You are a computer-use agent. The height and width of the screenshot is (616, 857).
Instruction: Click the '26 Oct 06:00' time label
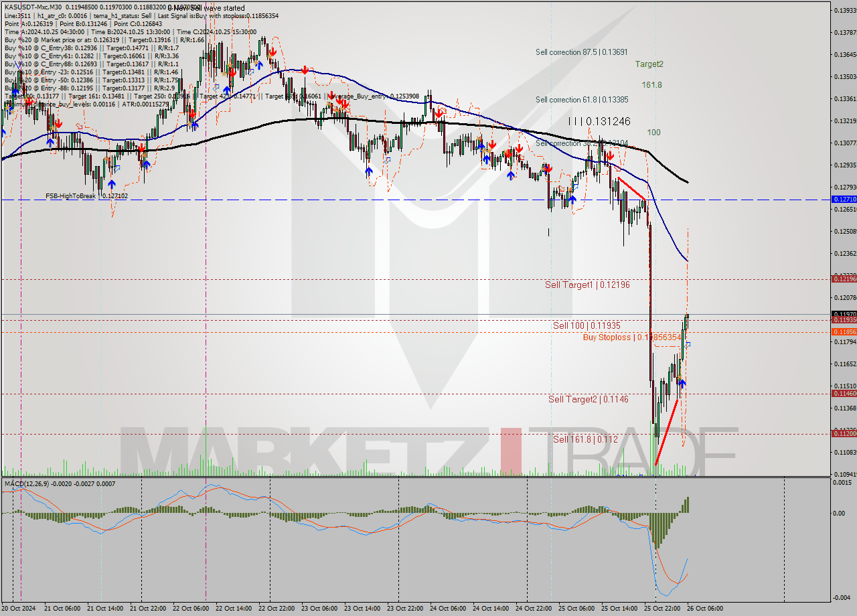[x=704, y=609]
